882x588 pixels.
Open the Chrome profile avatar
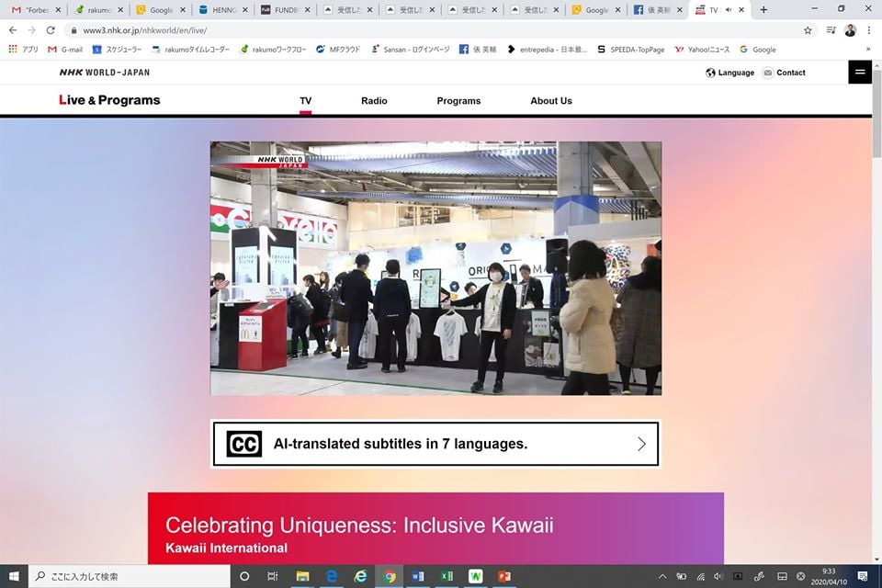click(850, 30)
